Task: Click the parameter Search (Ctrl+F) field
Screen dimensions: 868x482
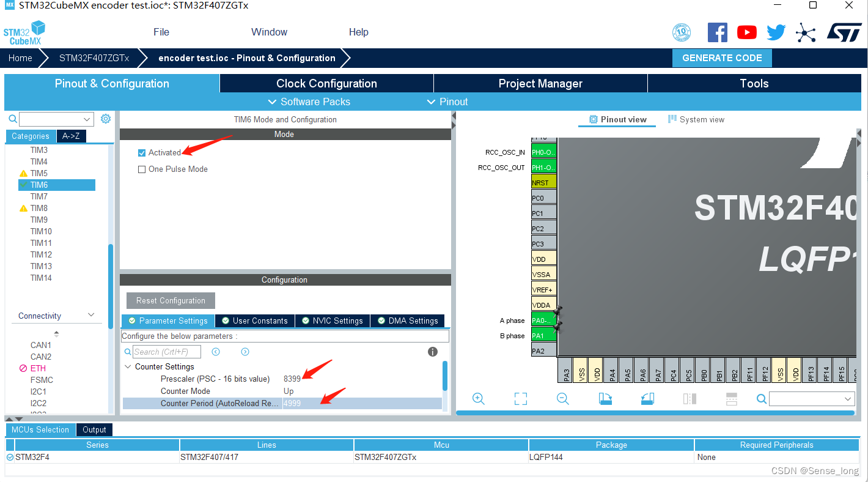Action: point(167,352)
